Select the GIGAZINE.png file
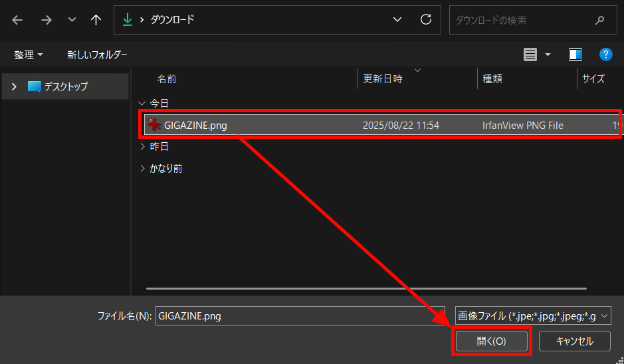This screenshot has height=364, width=624. (195, 125)
